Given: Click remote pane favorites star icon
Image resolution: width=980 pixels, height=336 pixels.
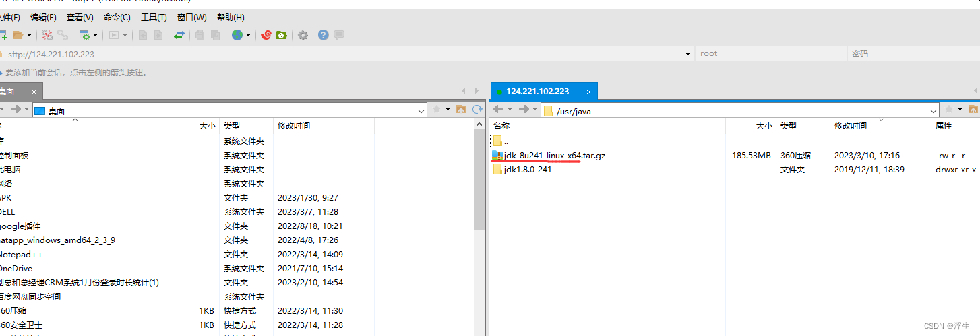Looking at the screenshot, I should (949, 109).
